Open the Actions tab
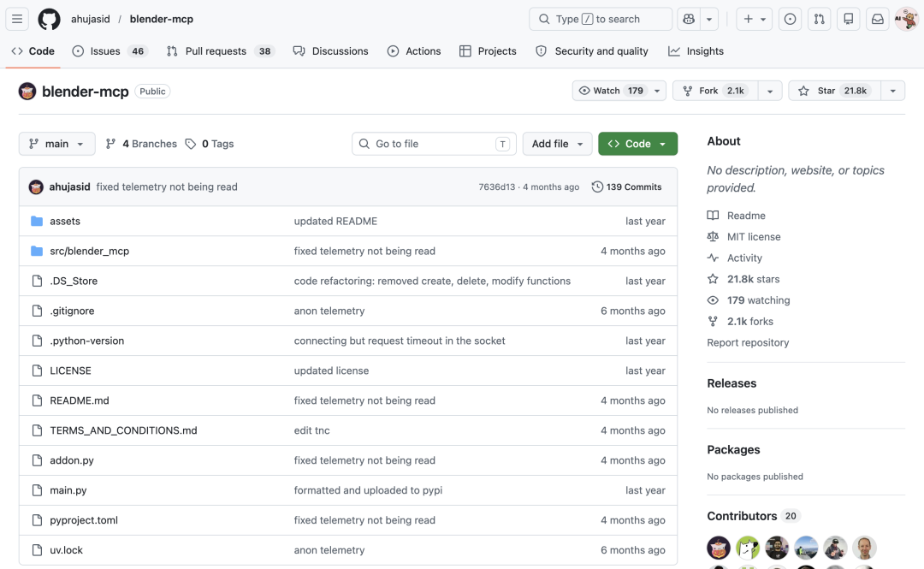The width and height of the screenshot is (924, 569). point(414,51)
